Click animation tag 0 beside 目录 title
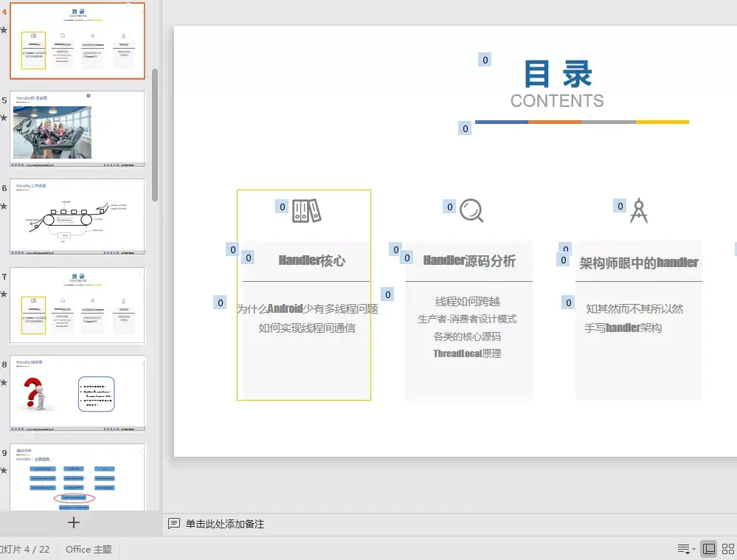The image size is (737, 560). [485, 60]
